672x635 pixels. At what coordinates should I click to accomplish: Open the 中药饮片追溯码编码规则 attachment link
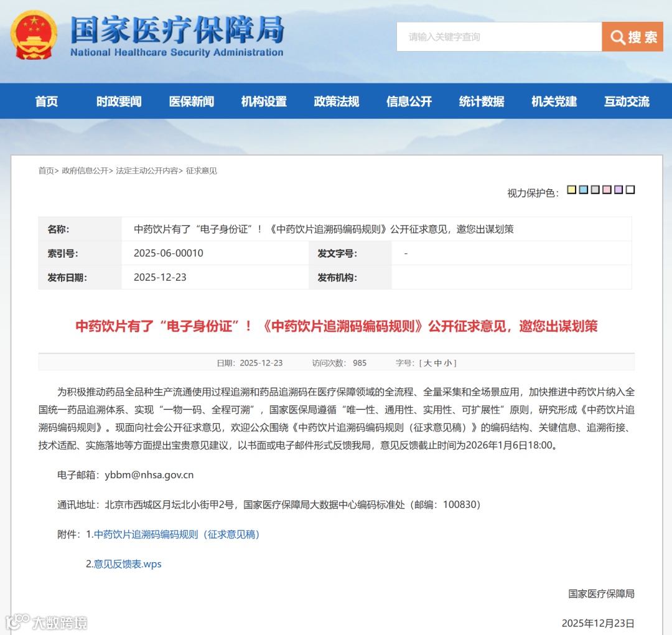click(x=177, y=534)
